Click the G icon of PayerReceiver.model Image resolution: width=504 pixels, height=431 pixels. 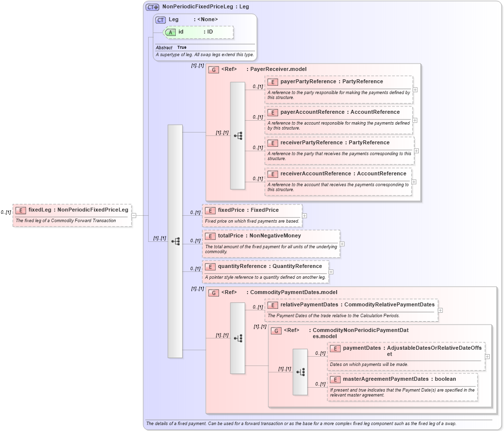pos(214,69)
